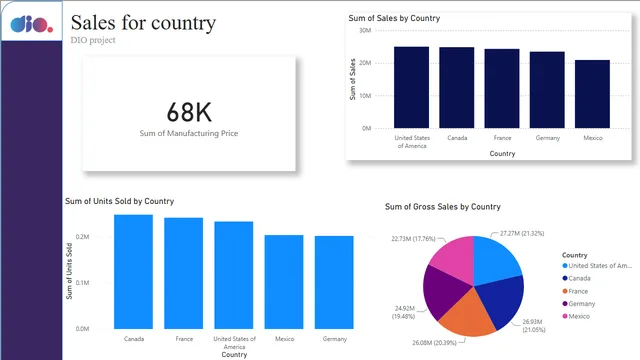Click the 26.08M (20.39%) pie label
Screen dimensions: 640x360
434,343
